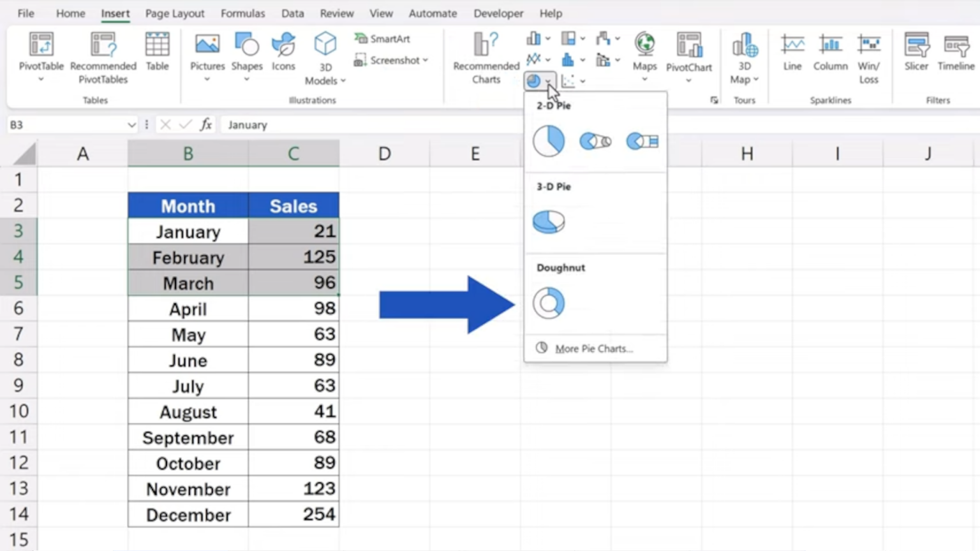Insert a scatter chart
The image size is (980, 551).
click(568, 80)
